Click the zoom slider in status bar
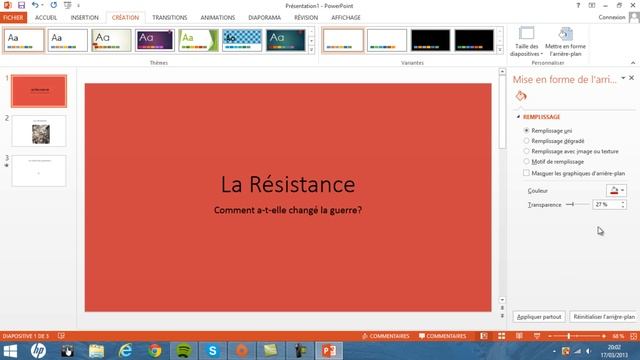Screen dimensions: 640x360 tap(576, 336)
